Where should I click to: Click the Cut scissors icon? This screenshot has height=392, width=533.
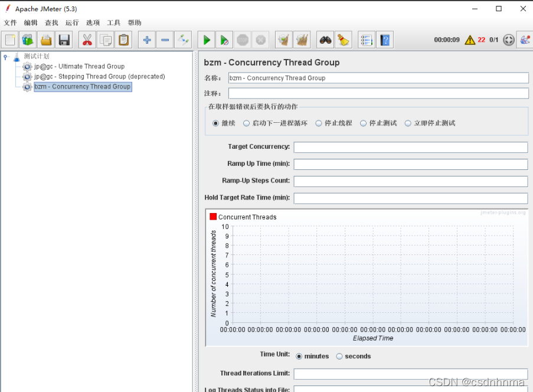[87, 40]
